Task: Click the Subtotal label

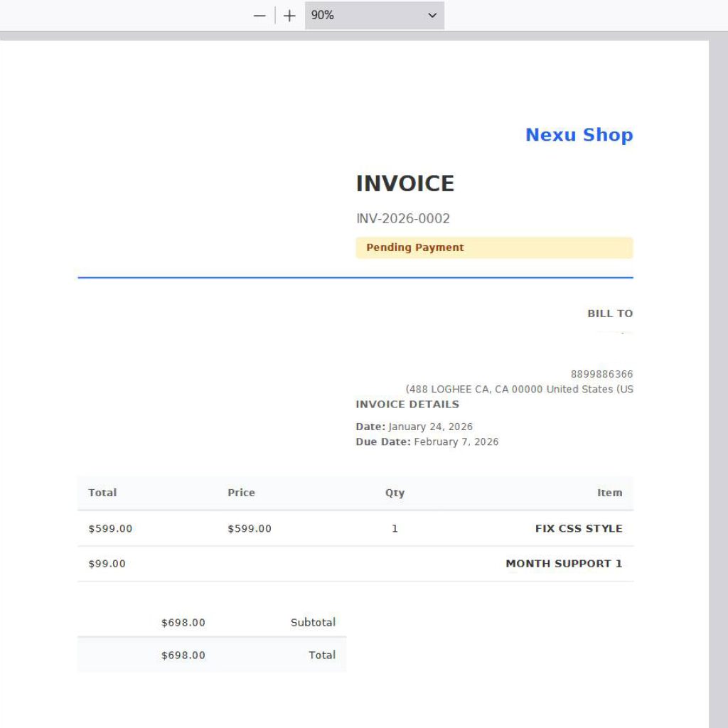Action: click(x=313, y=622)
